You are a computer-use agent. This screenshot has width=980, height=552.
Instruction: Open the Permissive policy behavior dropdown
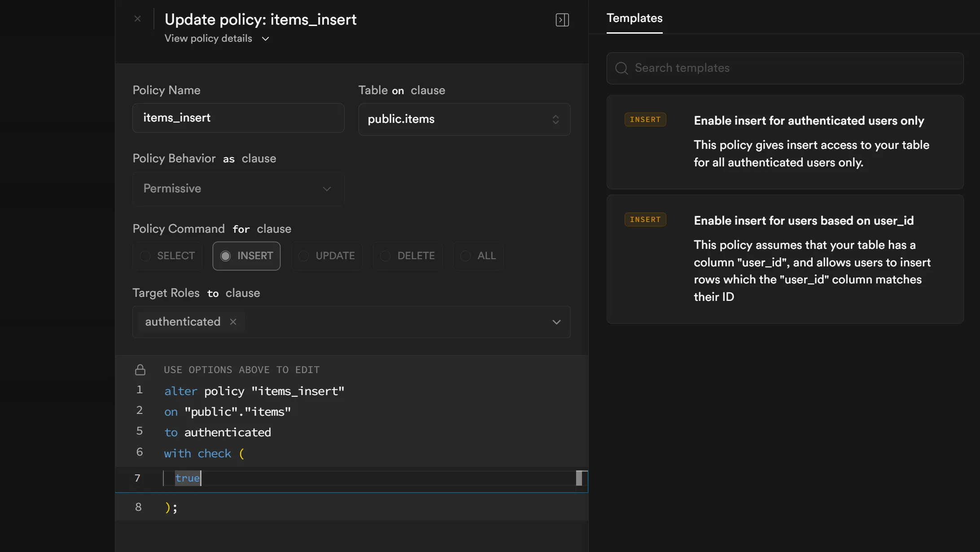click(238, 189)
